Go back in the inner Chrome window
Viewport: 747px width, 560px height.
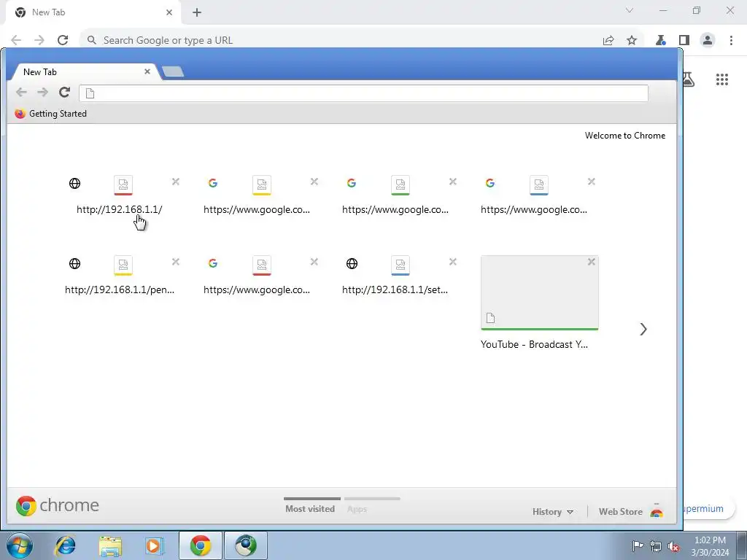(x=21, y=93)
